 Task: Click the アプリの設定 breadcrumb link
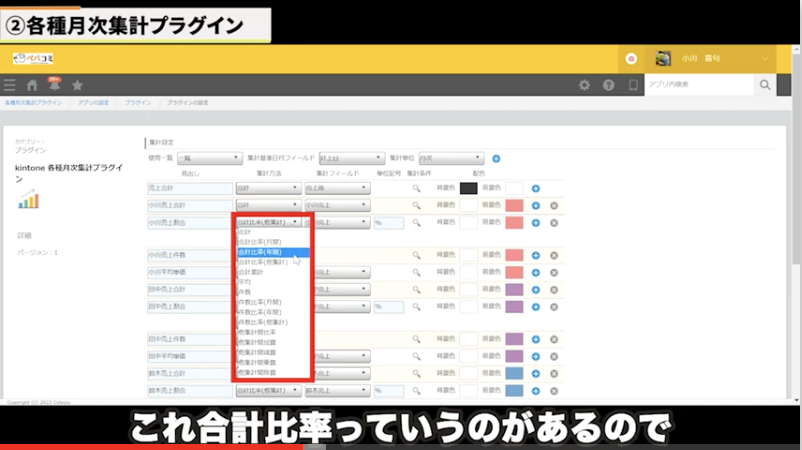[x=96, y=103]
